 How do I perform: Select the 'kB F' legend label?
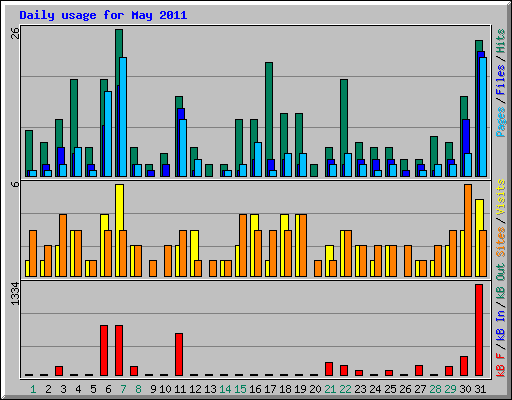(501, 364)
